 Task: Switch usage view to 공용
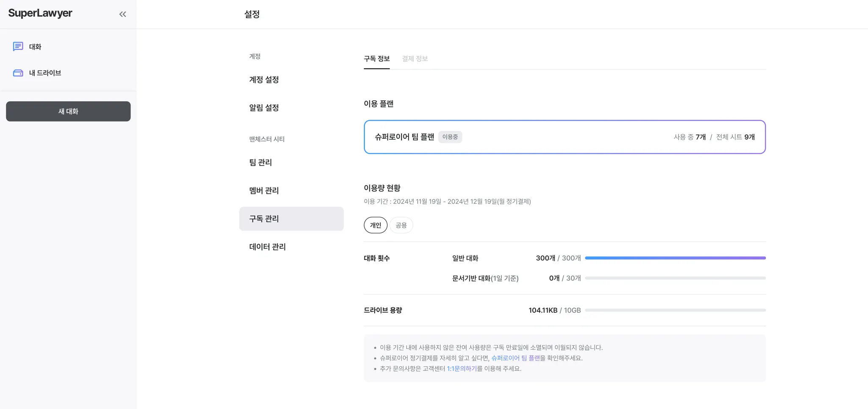[x=401, y=225]
